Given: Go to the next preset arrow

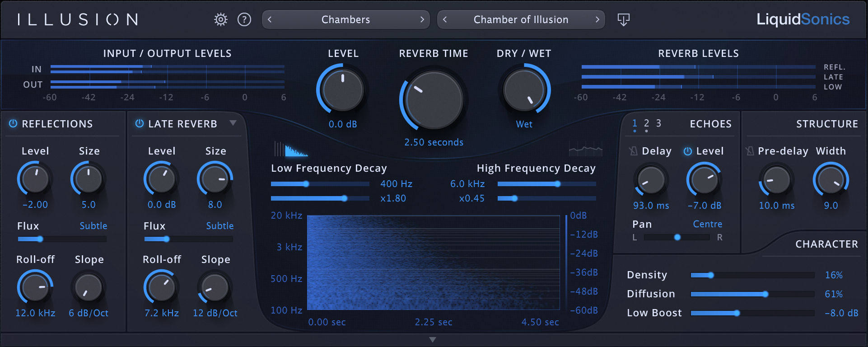Looking at the screenshot, I should (597, 19).
